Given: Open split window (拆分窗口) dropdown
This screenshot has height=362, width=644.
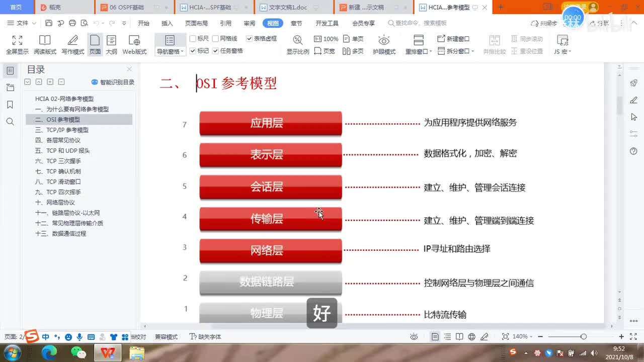Looking at the screenshot, I should coord(456,51).
